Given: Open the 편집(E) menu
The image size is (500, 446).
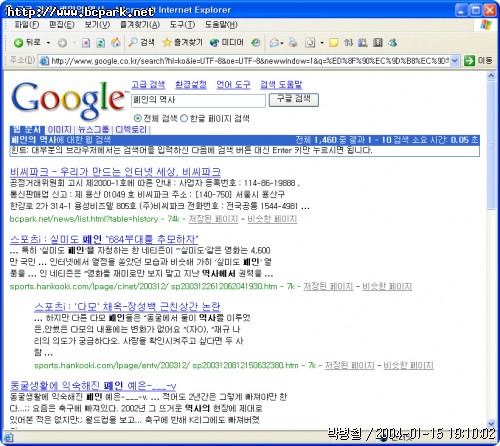Looking at the screenshot, I should (x=62, y=25).
